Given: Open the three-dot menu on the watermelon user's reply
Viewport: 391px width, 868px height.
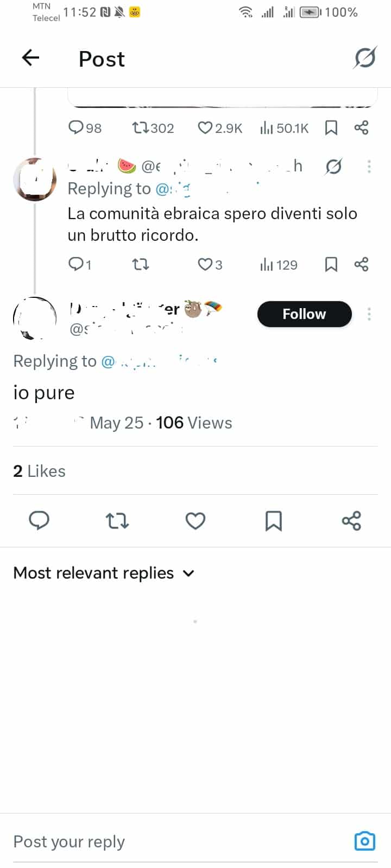Looking at the screenshot, I should click(369, 167).
